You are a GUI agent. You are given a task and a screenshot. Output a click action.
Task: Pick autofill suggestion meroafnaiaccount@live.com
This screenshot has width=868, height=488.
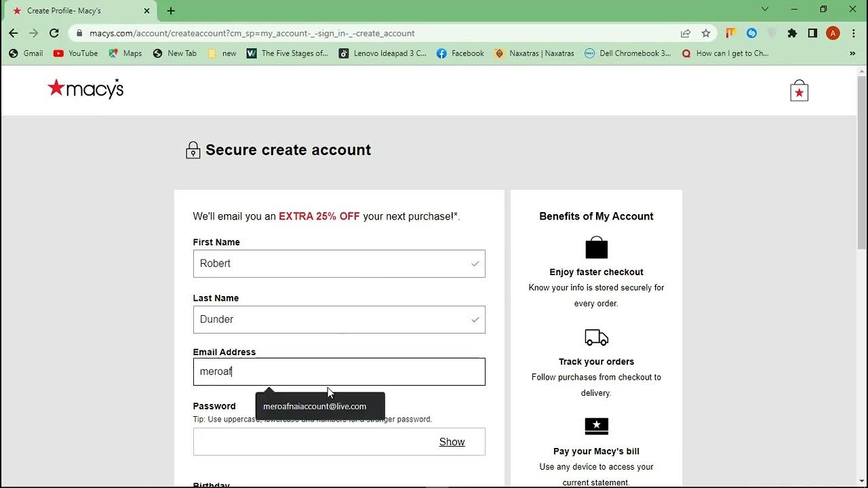320,406
